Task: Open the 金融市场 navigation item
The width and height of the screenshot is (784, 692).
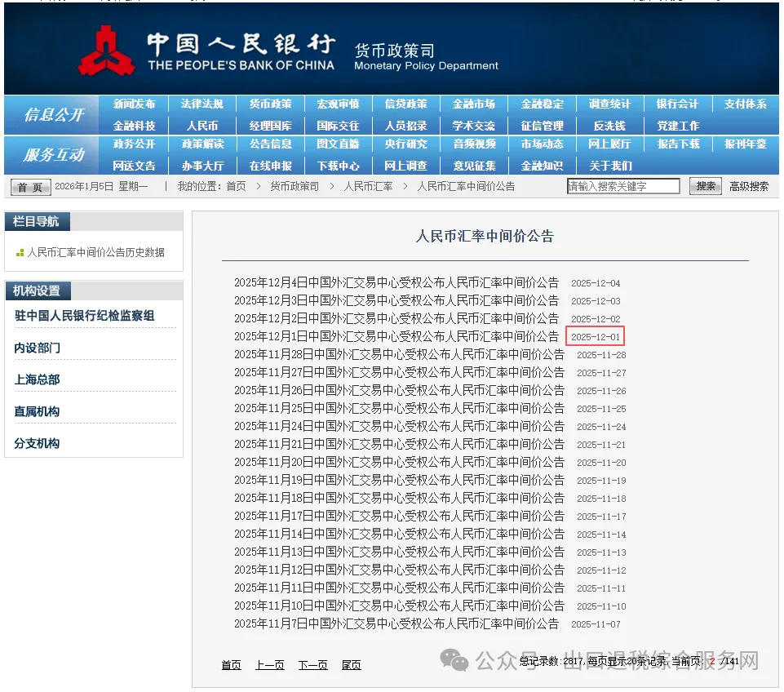Action: coord(474,104)
